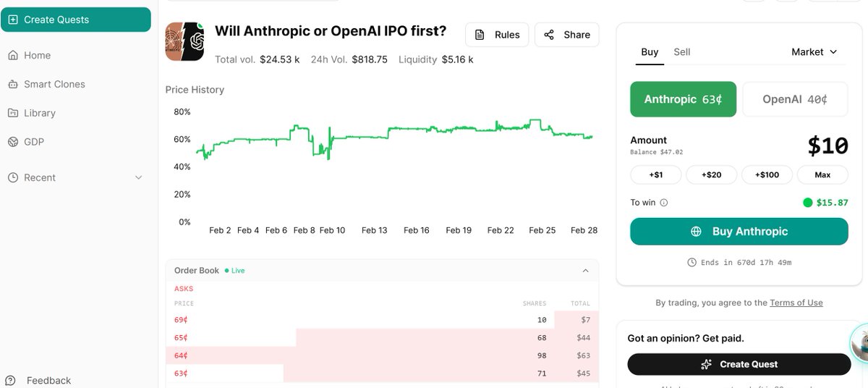Click the GDP globe icon
The height and width of the screenshot is (388, 868).
(13, 142)
